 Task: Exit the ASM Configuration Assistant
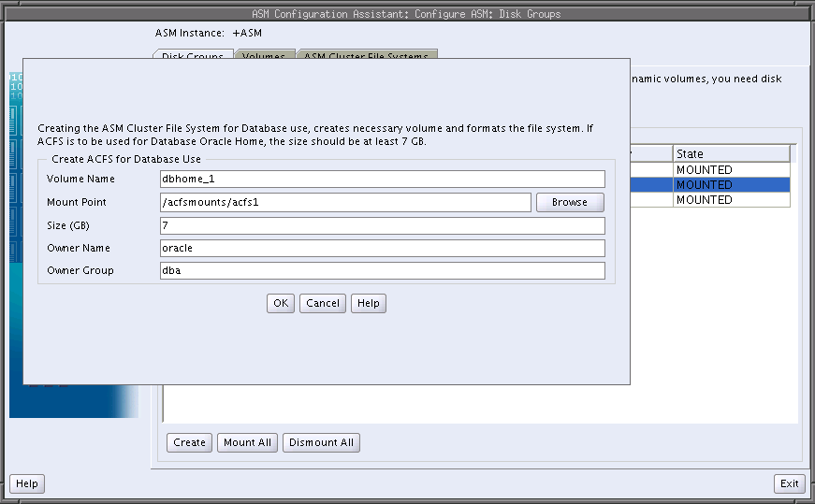789,483
